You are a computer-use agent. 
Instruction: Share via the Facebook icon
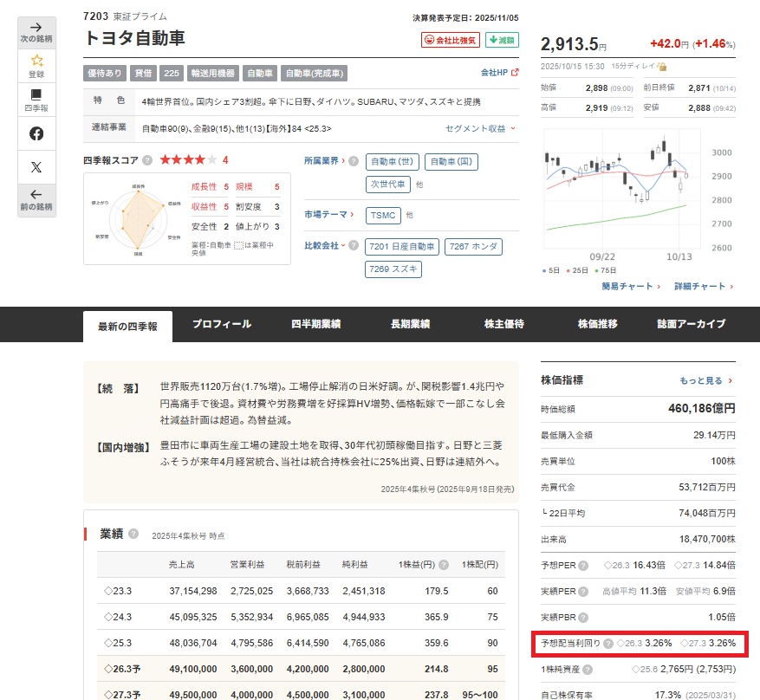pyautogui.click(x=36, y=133)
